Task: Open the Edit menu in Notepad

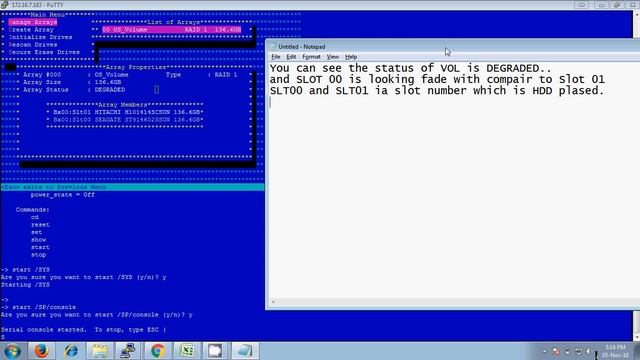Action: point(291,57)
